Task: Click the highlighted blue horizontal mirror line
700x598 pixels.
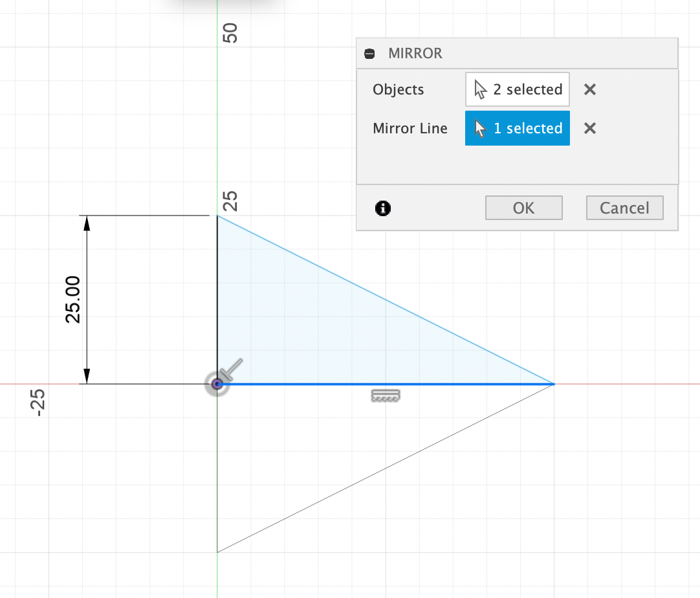Action: coord(453,384)
